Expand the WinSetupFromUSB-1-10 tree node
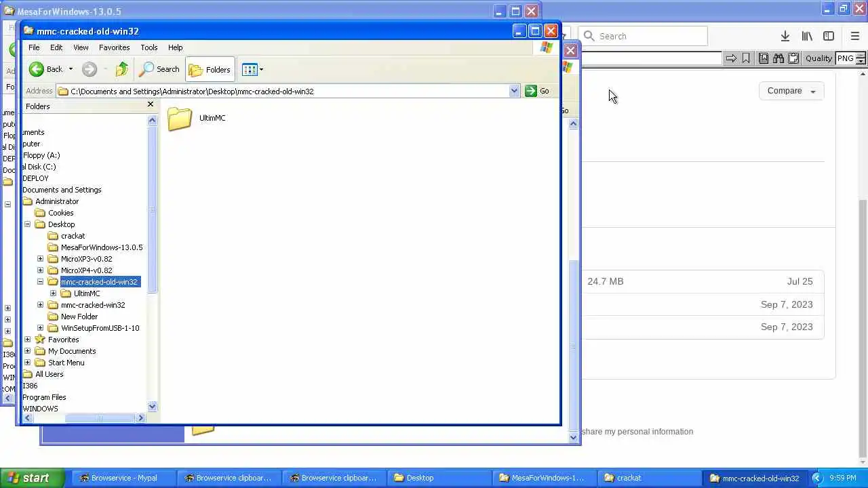 pos(40,328)
